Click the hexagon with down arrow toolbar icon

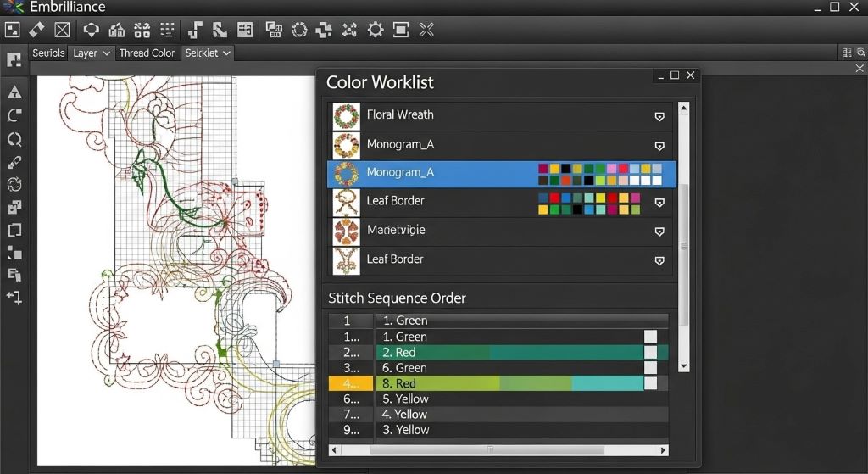(x=92, y=30)
